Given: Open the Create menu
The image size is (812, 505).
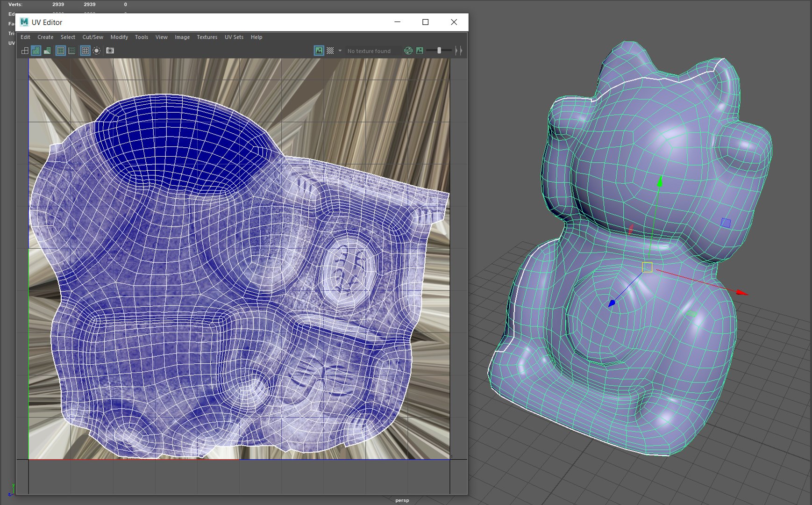Looking at the screenshot, I should coord(45,37).
